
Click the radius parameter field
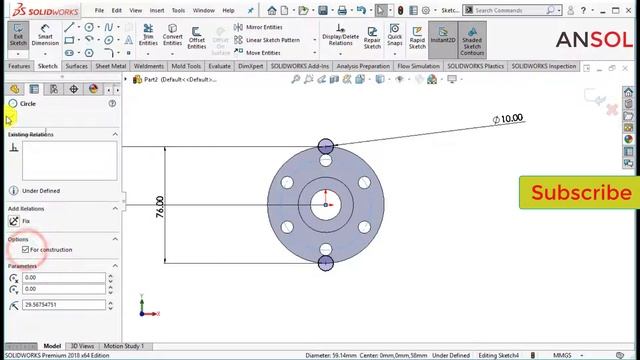(x=64, y=305)
